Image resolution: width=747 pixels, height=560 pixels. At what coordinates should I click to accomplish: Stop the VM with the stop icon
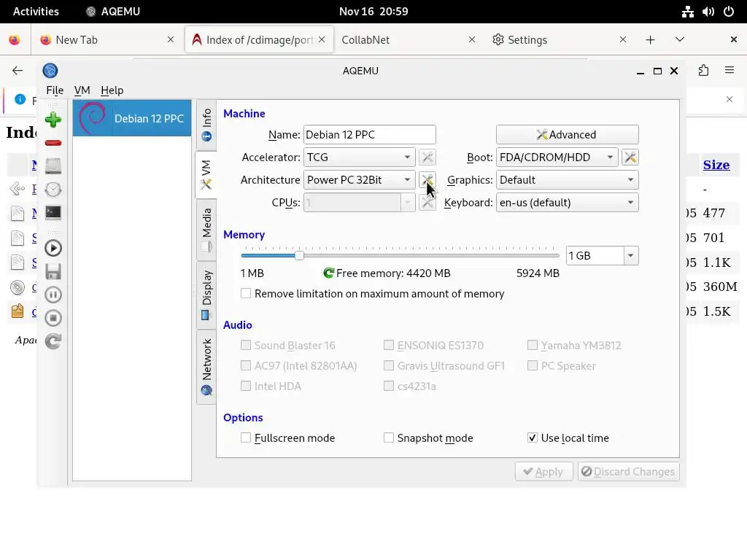point(53,318)
